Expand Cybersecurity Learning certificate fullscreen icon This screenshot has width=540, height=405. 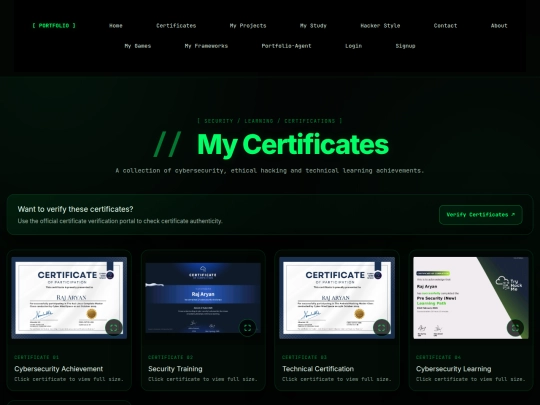[x=515, y=328]
